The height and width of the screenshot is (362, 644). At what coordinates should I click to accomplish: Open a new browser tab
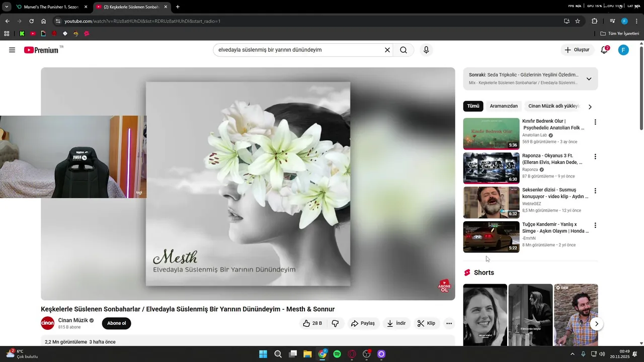178,7
